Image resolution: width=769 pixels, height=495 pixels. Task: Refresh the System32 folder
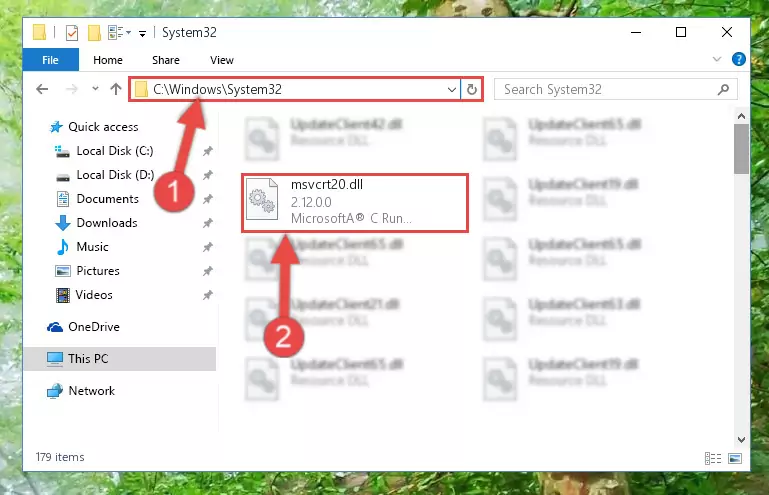click(472, 89)
